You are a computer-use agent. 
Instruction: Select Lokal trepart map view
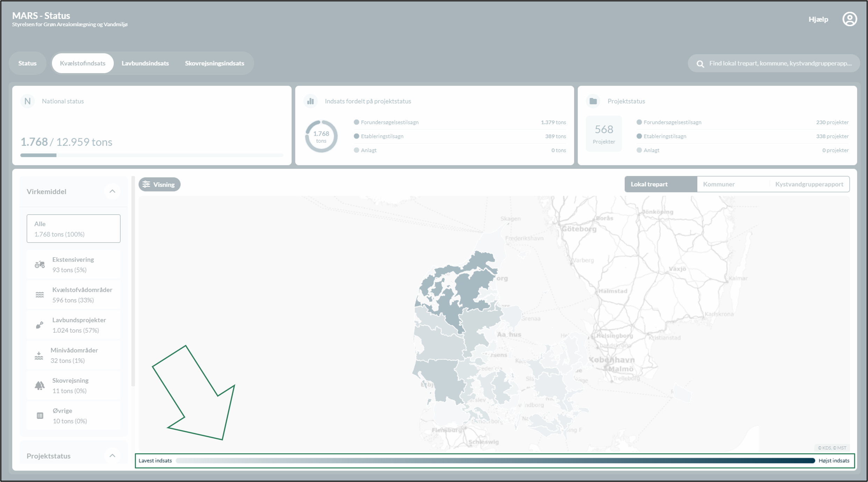[x=660, y=184]
